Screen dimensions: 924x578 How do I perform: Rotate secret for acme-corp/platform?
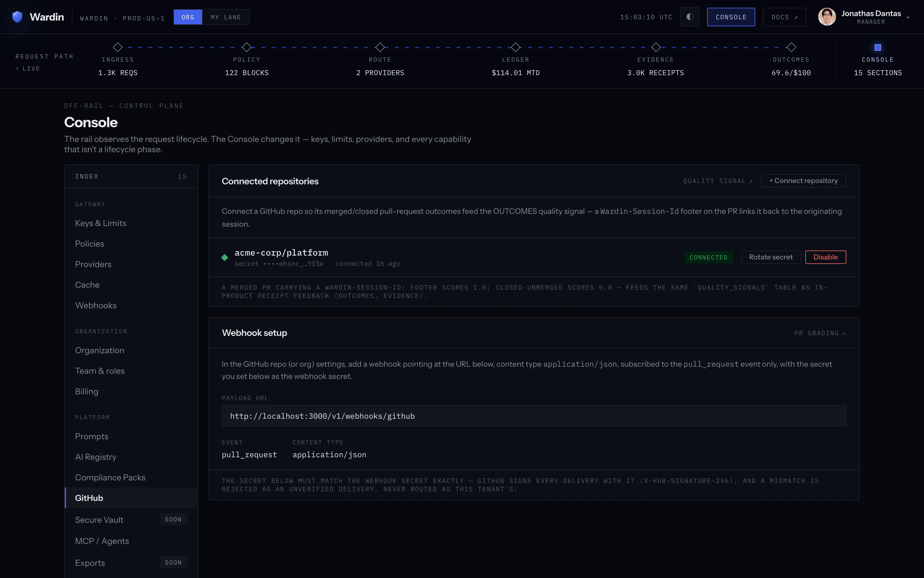(771, 257)
